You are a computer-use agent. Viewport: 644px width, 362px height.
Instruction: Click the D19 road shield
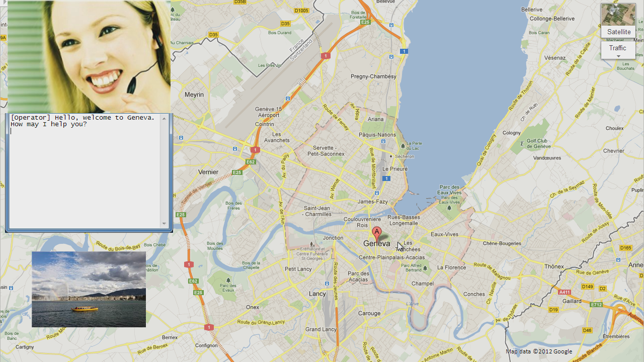554,310
